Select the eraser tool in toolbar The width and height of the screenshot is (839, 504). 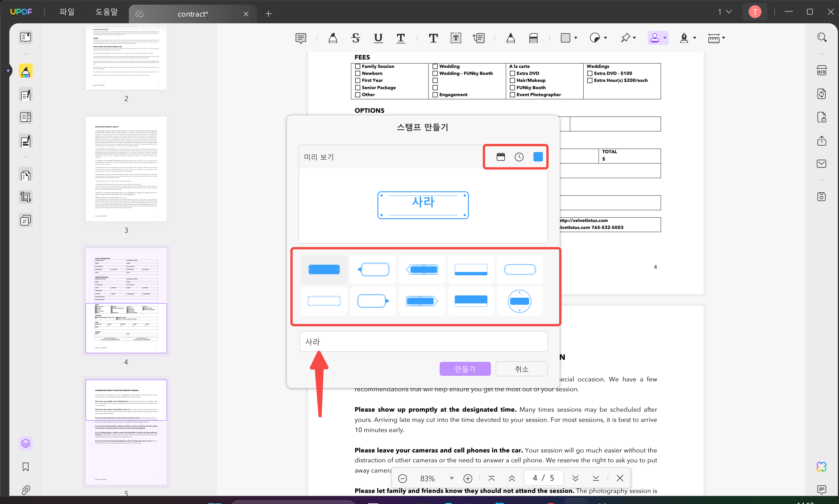coord(533,38)
